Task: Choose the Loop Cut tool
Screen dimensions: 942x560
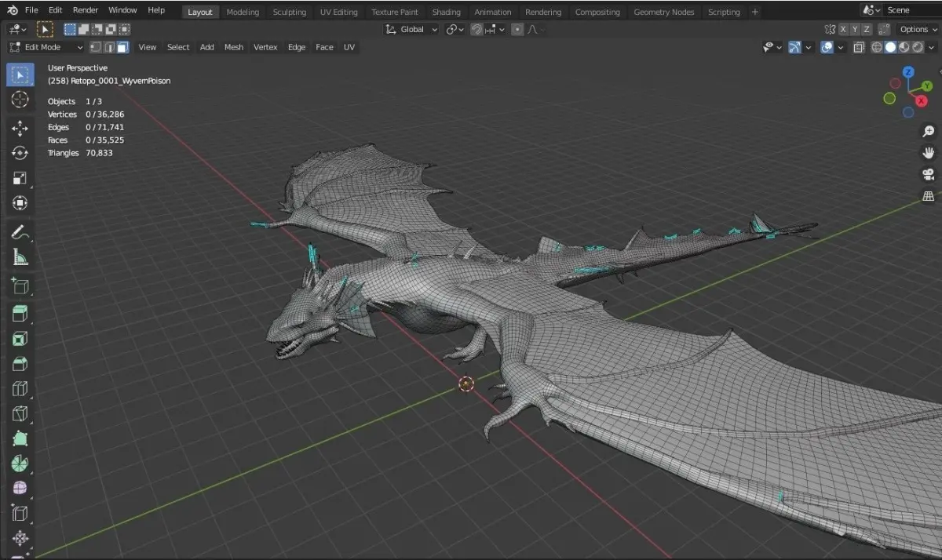Action: pos(20,389)
